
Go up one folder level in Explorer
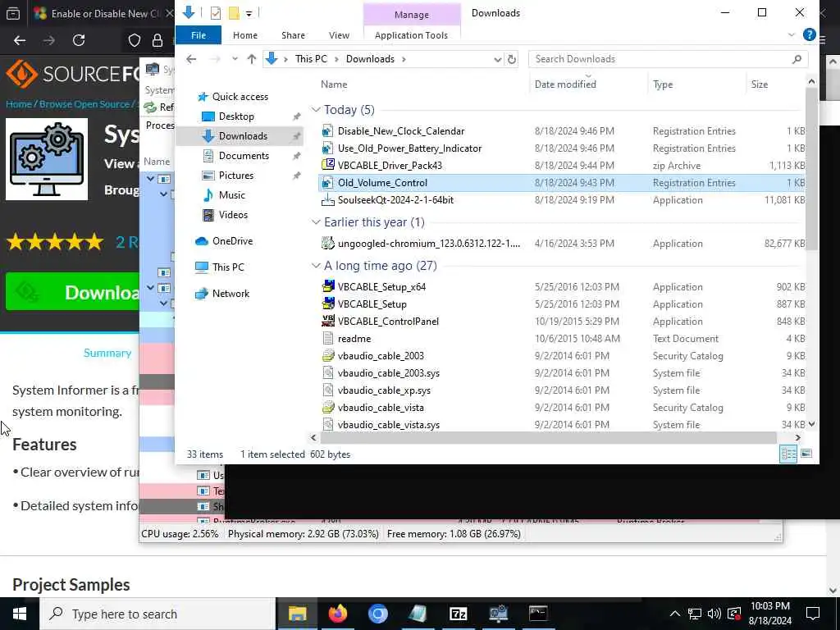[251, 59]
